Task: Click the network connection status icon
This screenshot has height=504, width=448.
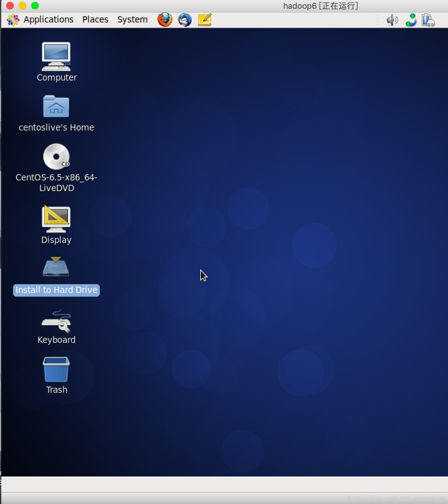Action: pyautogui.click(x=411, y=20)
